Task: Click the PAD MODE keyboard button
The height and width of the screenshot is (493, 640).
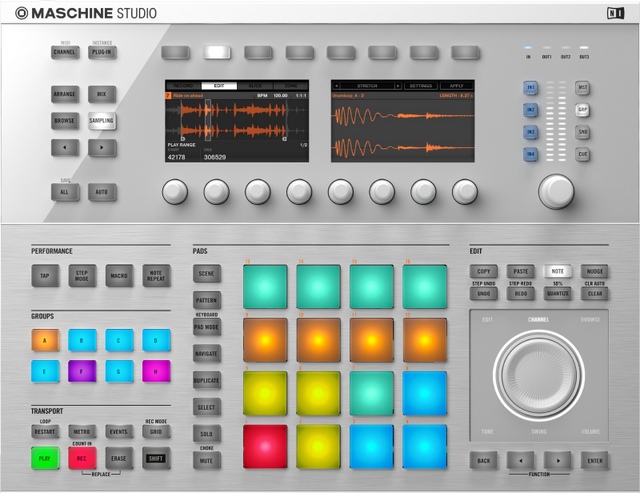Action: pos(207,327)
